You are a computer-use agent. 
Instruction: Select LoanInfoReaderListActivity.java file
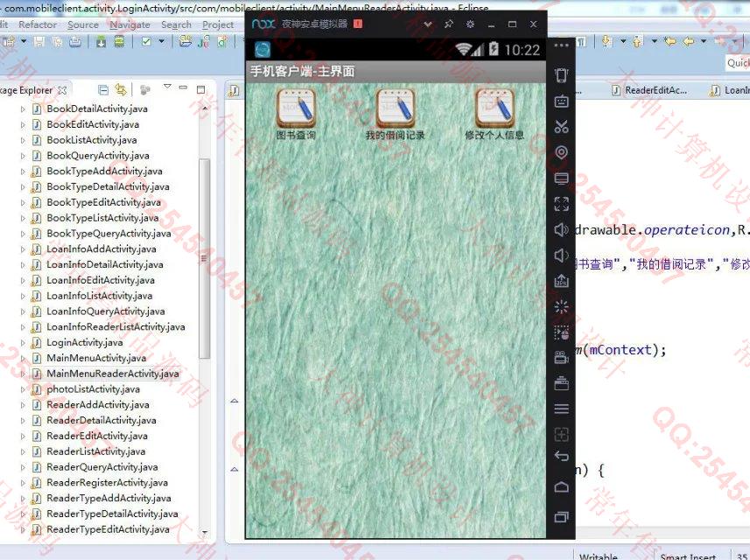pos(116,327)
